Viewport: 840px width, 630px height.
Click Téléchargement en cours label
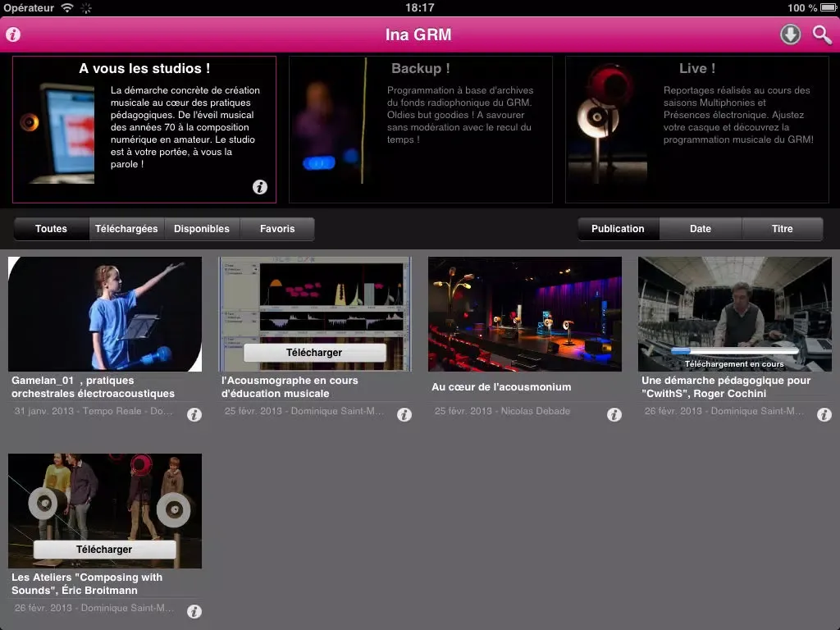734,364
